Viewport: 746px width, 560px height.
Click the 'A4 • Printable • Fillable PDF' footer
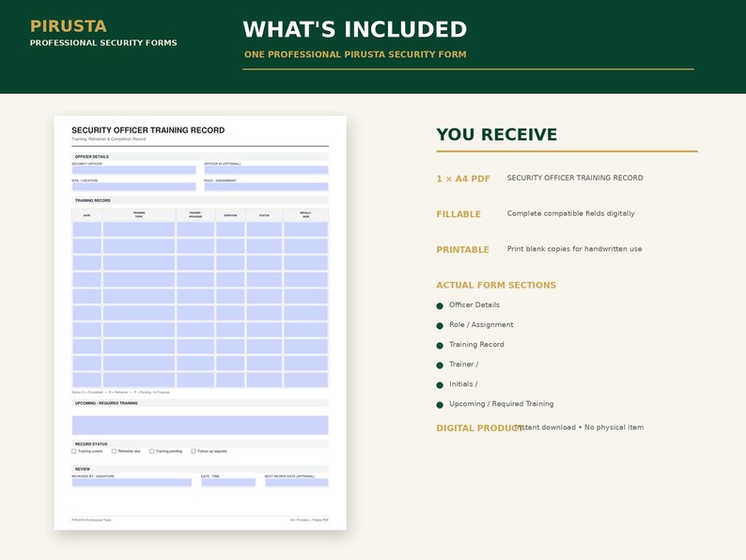pyautogui.click(x=309, y=520)
